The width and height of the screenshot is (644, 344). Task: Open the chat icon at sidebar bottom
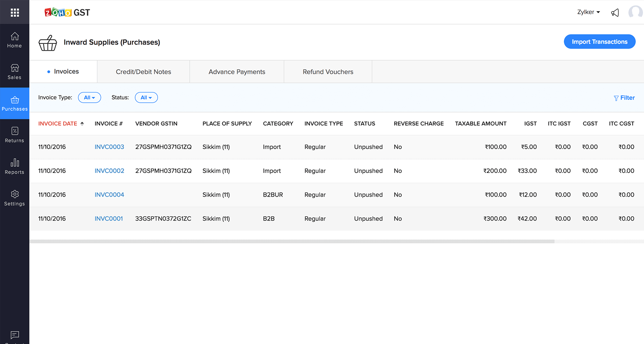[15, 335]
